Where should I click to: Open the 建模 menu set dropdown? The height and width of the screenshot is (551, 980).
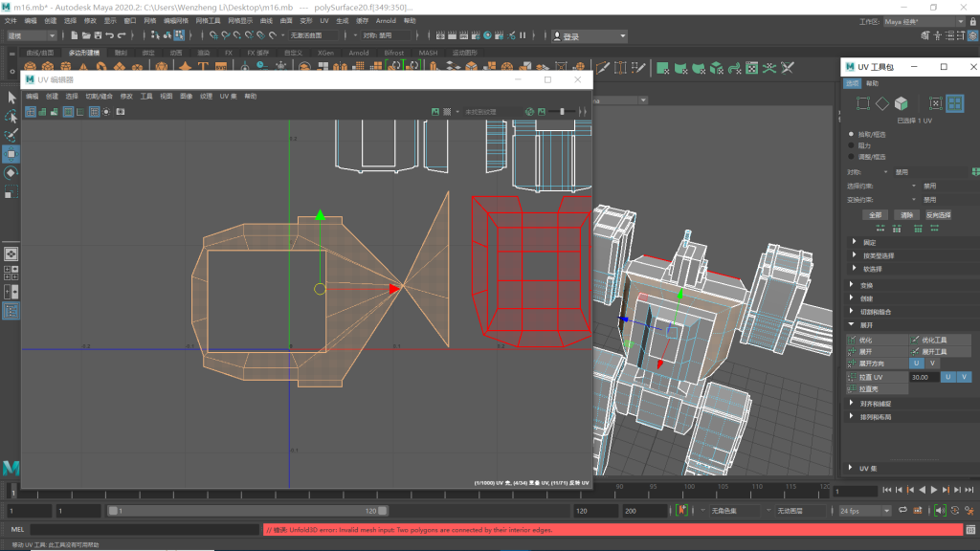[x=32, y=35]
